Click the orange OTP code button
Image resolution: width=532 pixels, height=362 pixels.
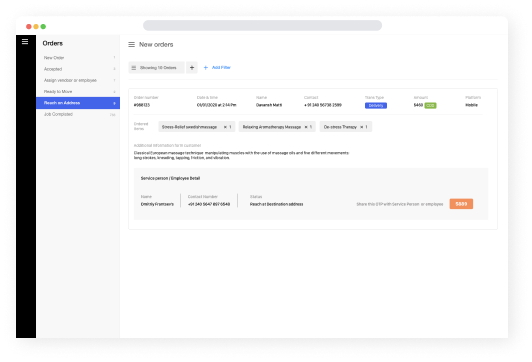pos(461,204)
